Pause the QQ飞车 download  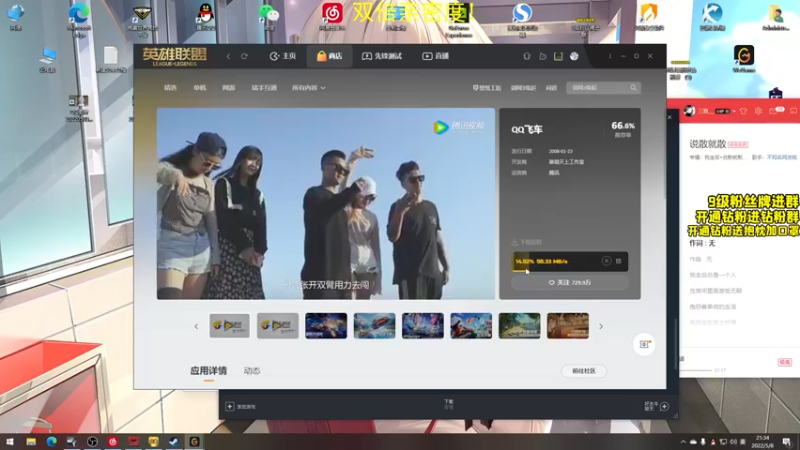click(x=606, y=261)
